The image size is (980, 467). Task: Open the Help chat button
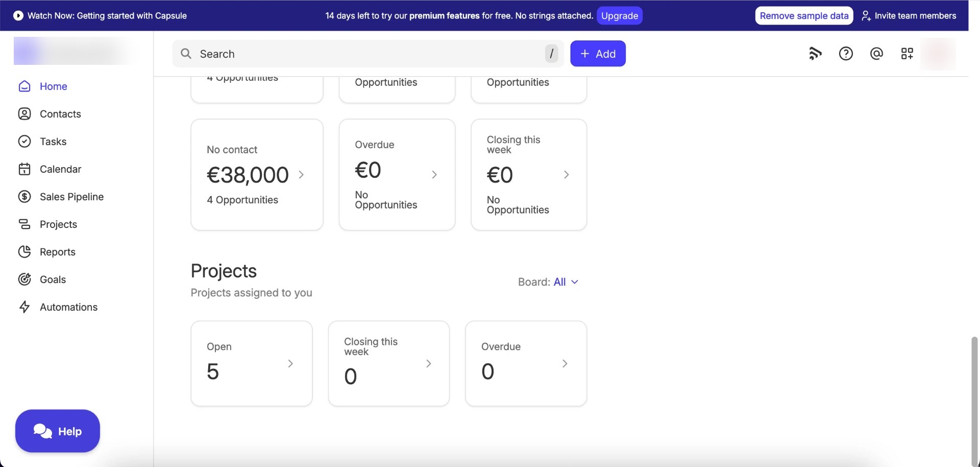[58, 431]
